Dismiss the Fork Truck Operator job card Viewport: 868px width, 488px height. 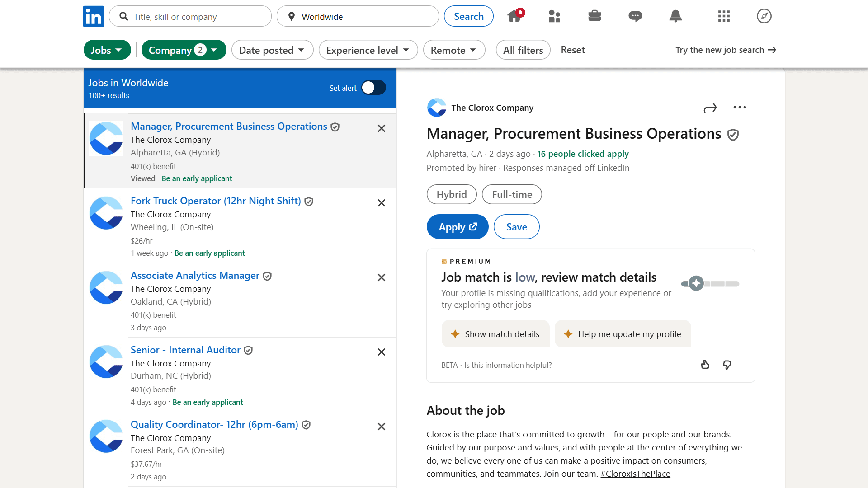click(x=382, y=203)
